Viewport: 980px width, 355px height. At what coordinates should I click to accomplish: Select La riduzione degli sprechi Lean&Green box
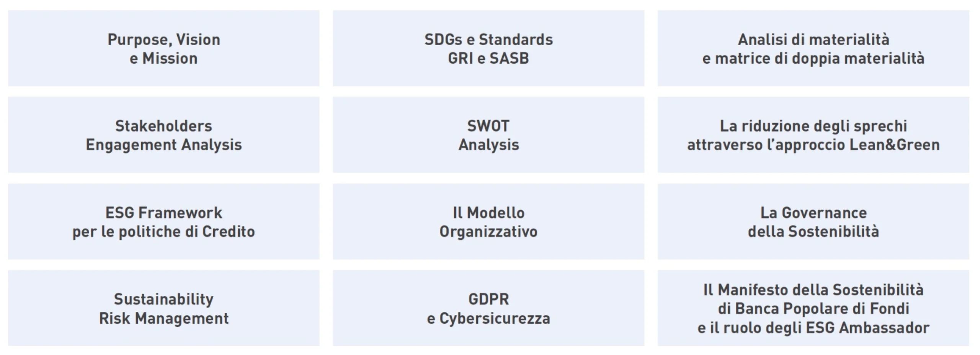coord(813,135)
